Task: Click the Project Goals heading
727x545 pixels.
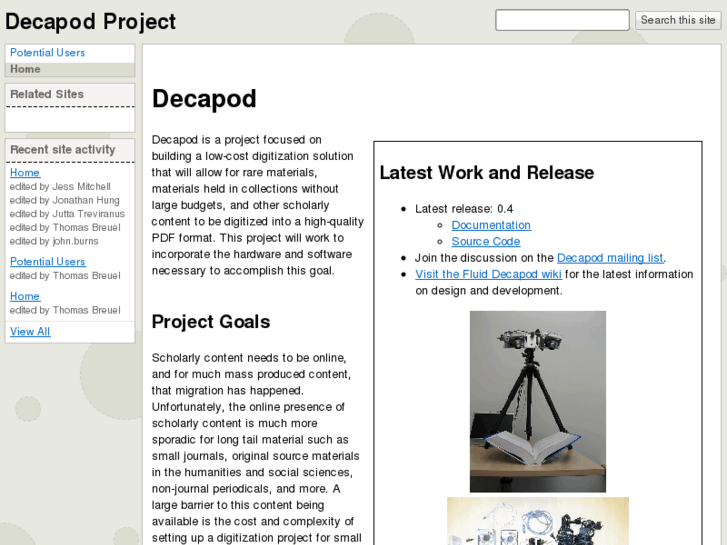Action: (x=211, y=322)
